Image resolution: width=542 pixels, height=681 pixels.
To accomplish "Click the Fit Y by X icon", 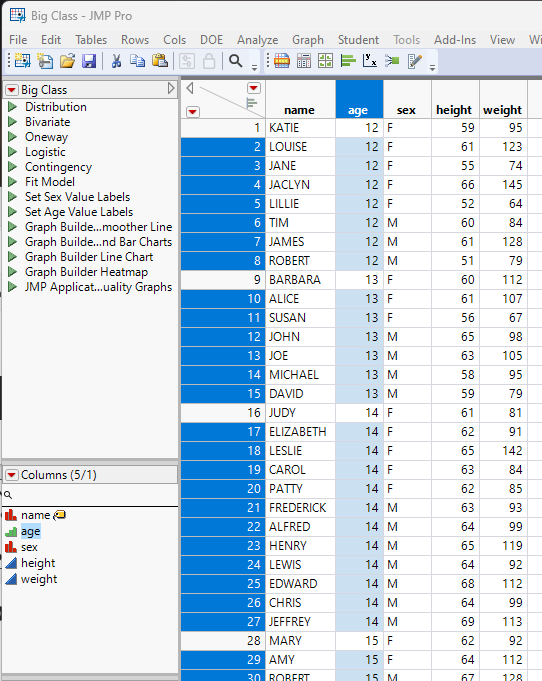I will 370,61.
